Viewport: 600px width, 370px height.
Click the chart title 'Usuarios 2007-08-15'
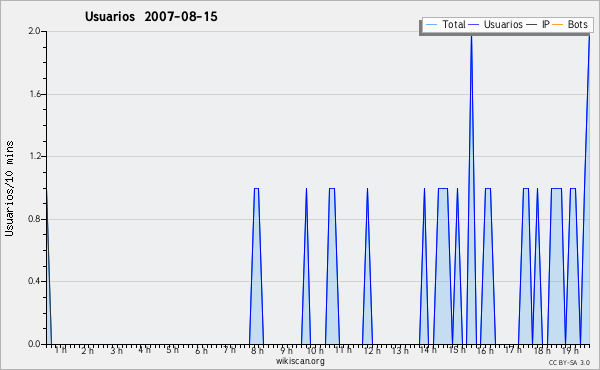[x=151, y=16]
